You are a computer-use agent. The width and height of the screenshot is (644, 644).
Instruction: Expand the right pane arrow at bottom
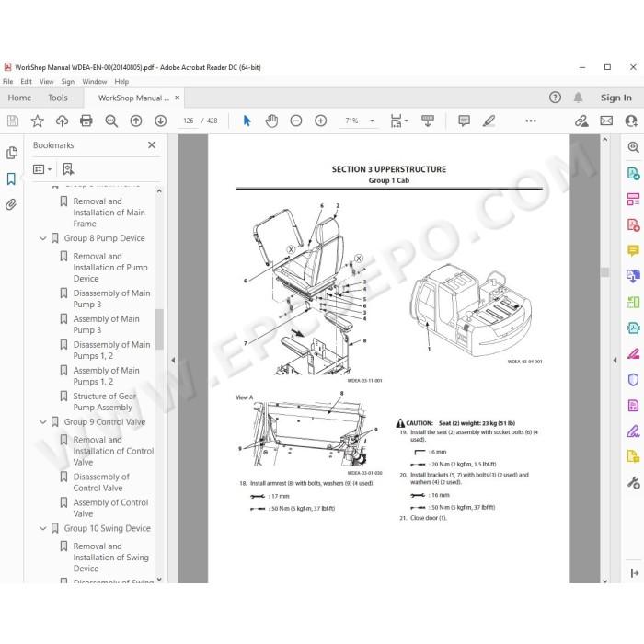[635, 572]
